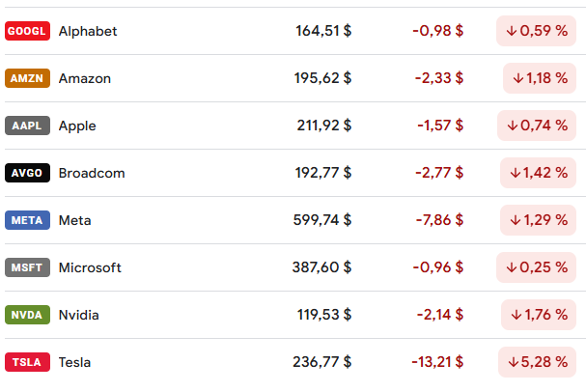
Task: Click the red GOOGL ticker badge
Action: click(27, 31)
